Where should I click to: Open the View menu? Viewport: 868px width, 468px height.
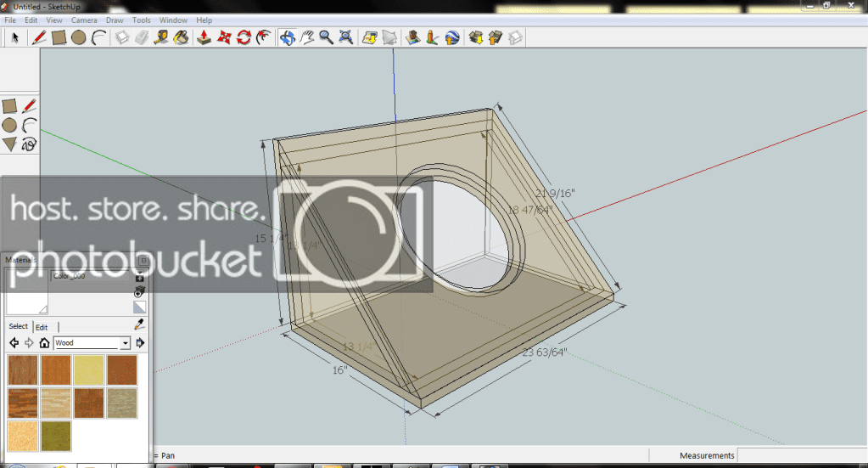click(x=53, y=20)
